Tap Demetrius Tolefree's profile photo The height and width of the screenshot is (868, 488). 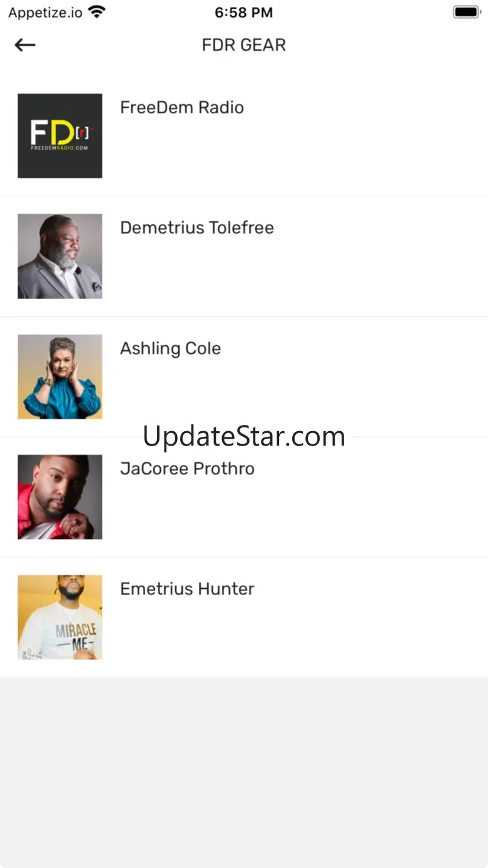pos(60,256)
